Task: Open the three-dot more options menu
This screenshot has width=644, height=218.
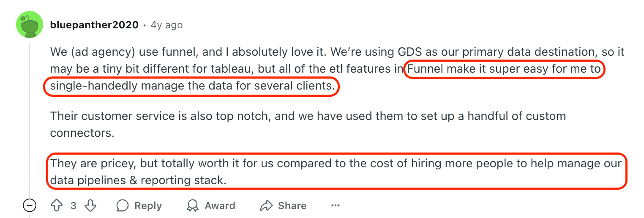Action: tap(336, 206)
